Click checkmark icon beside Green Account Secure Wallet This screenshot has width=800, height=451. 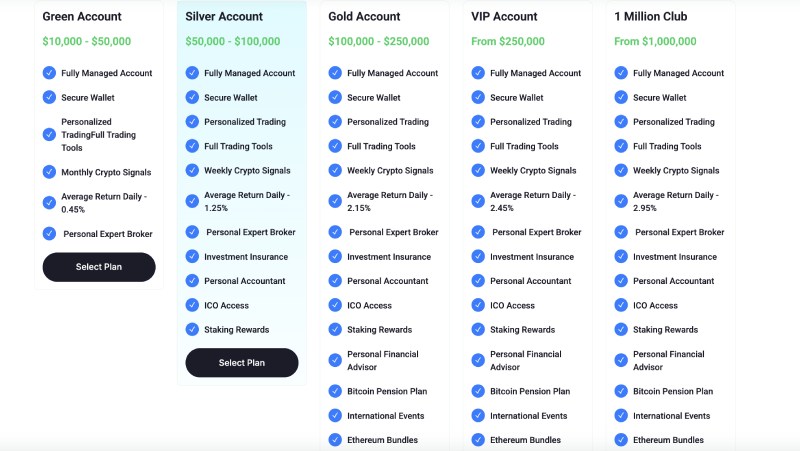[x=49, y=97]
